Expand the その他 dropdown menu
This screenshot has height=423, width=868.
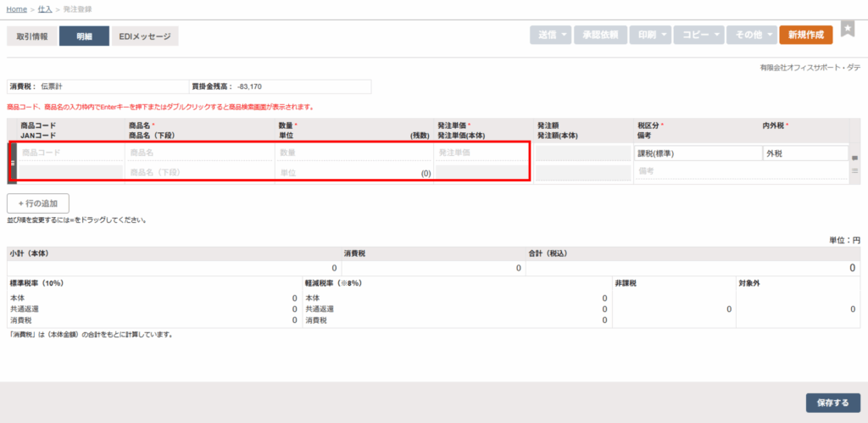[x=752, y=36]
